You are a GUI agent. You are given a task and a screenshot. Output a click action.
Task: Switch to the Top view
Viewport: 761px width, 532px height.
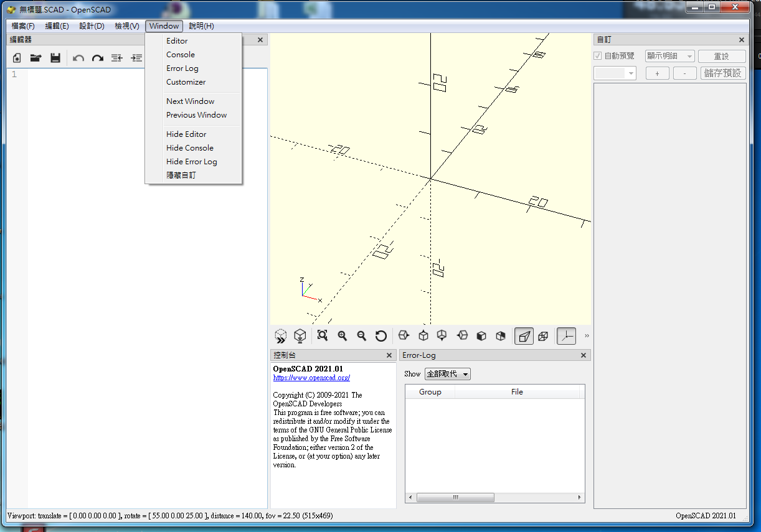[423, 336]
